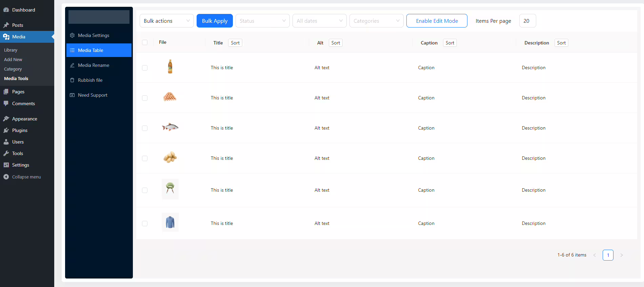Open the Bulk actions dropdown
Image resolution: width=644 pixels, height=287 pixels.
167,21
